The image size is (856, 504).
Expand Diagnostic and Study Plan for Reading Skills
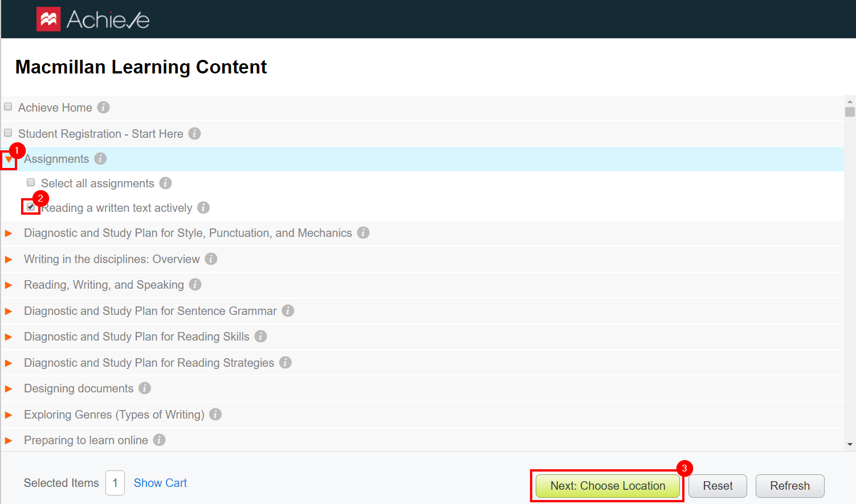(x=9, y=337)
